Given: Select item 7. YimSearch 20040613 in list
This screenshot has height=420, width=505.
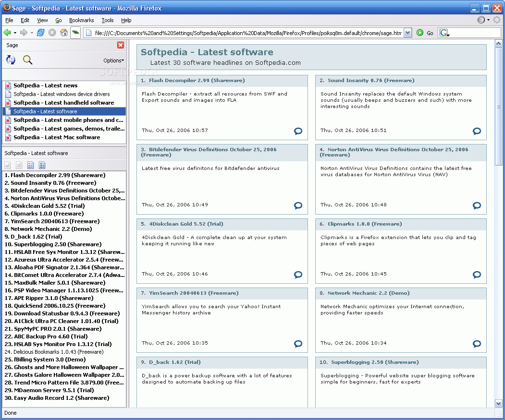Looking at the screenshot, I should point(52,221).
